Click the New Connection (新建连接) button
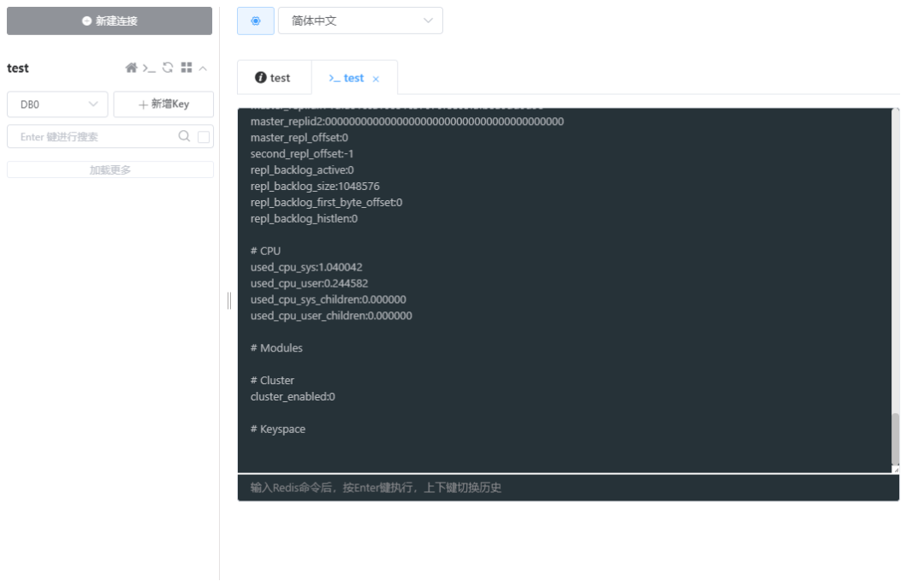Viewport: 924px width, 587px height. click(x=109, y=21)
